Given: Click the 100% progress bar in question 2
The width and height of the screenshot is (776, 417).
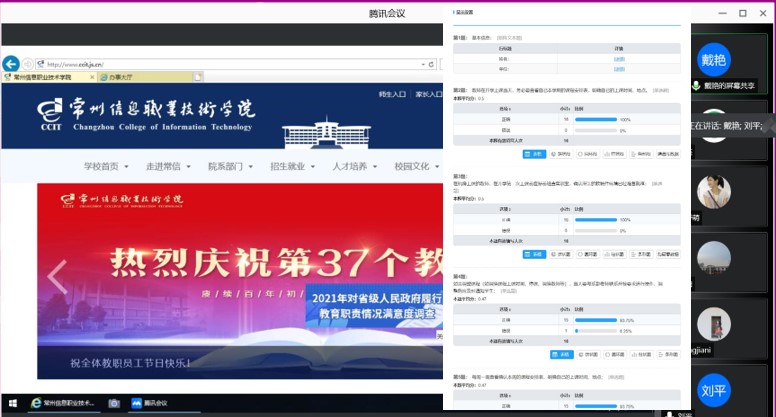Looking at the screenshot, I should 596,120.
